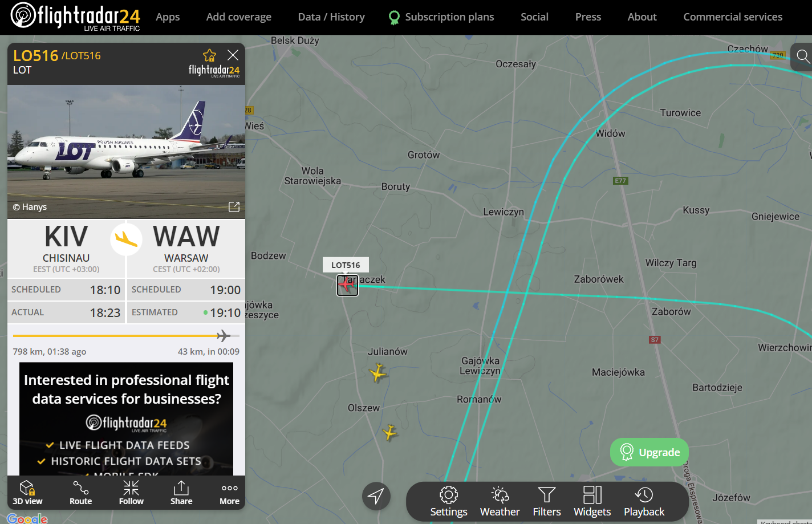Image resolution: width=812 pixels, height=524 pixels.
Task: Show the flight Route
Action: [x=80, y=492]
